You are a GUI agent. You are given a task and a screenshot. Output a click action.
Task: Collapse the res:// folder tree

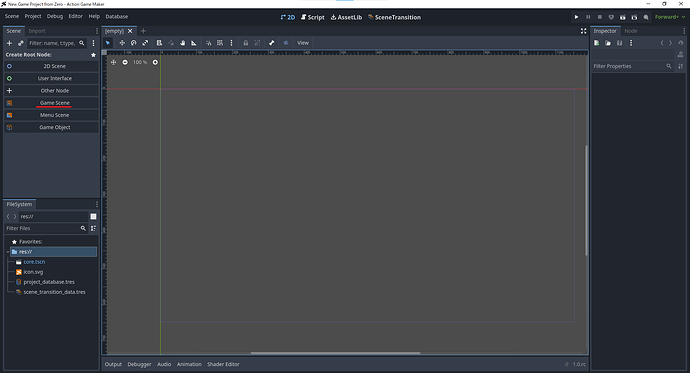pos(7,252)
